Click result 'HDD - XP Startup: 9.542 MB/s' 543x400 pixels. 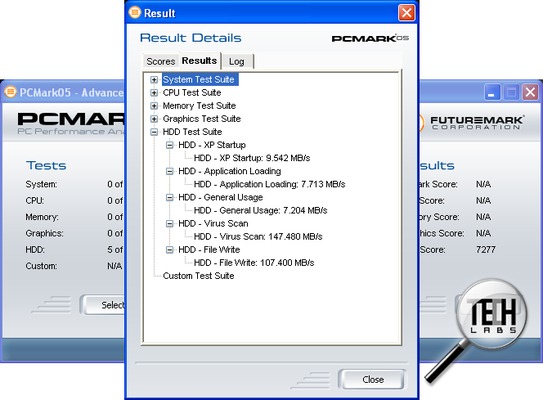click(x=252, y=158)
